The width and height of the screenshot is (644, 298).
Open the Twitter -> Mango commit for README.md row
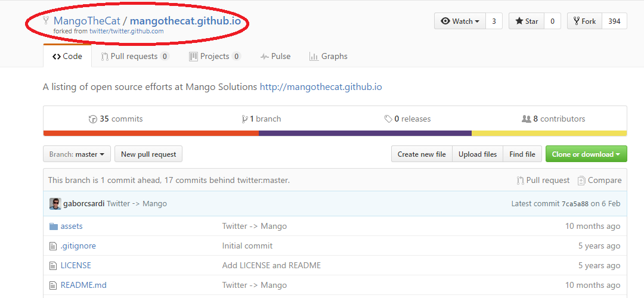[255, 285]
